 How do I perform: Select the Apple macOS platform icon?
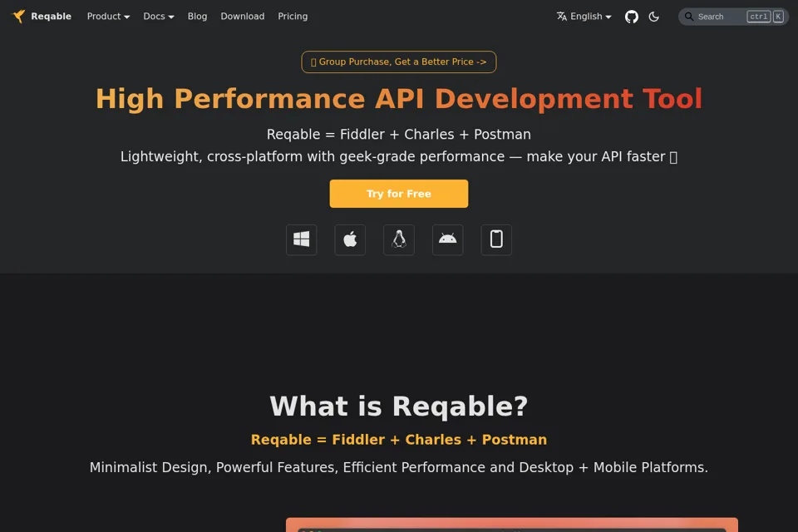click(350, 239)
